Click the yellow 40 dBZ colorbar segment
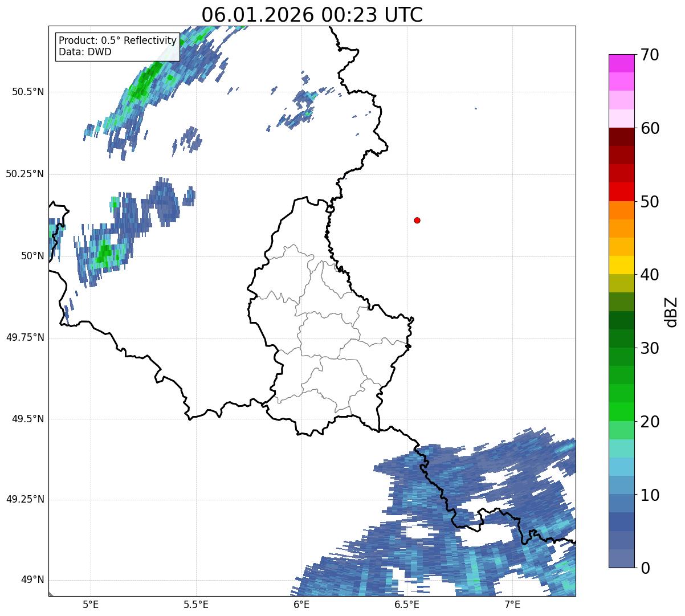The image size is (685, 616). [x=621, y=265]
